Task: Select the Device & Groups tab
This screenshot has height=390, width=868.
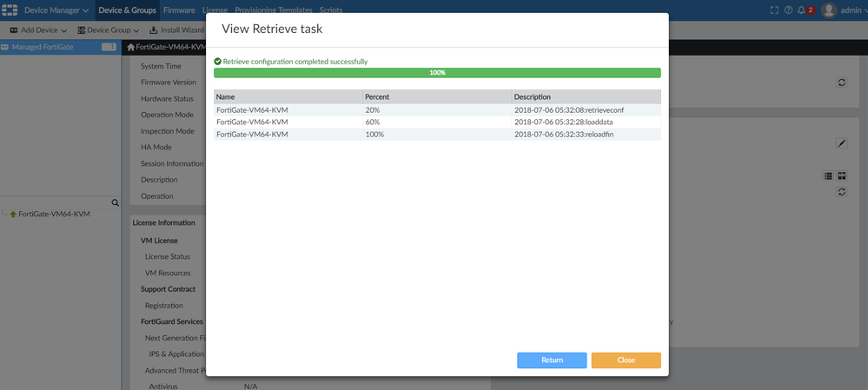Action: click(129, 10)
